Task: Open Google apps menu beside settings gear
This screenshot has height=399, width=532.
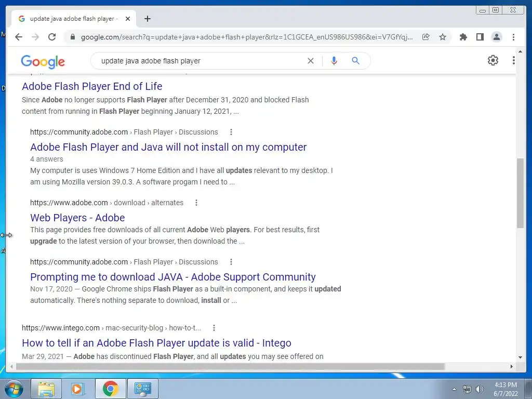Action: [x=514, y=60]
